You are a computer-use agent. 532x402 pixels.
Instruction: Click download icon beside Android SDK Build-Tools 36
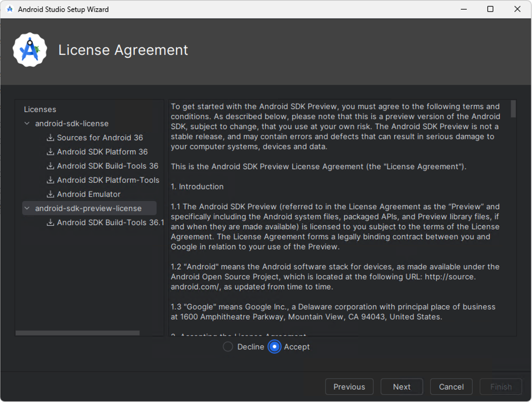tap(50, 166)
